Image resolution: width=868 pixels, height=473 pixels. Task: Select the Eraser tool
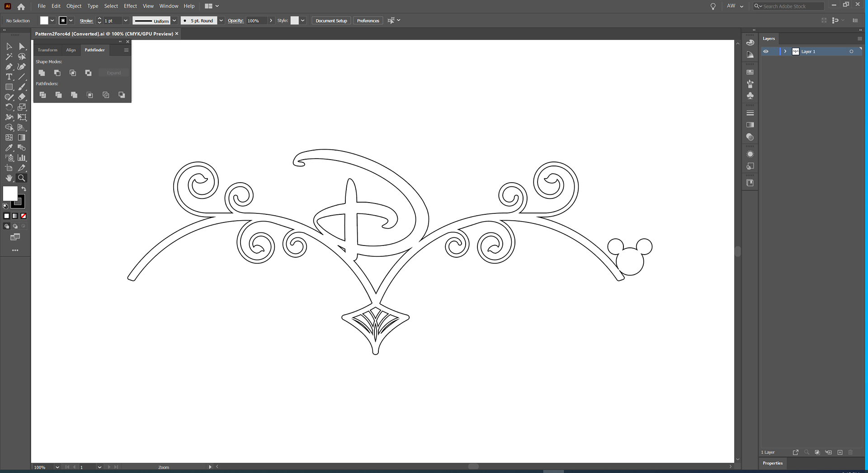[22, 97]
